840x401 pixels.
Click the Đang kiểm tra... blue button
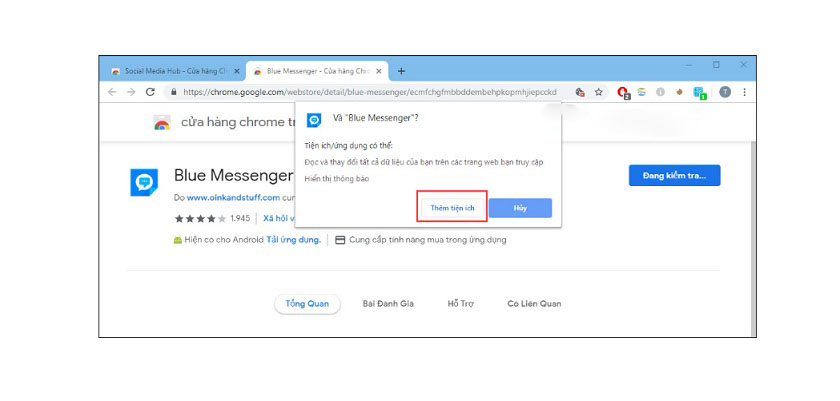pyautogui.click(x=674, y=176)
